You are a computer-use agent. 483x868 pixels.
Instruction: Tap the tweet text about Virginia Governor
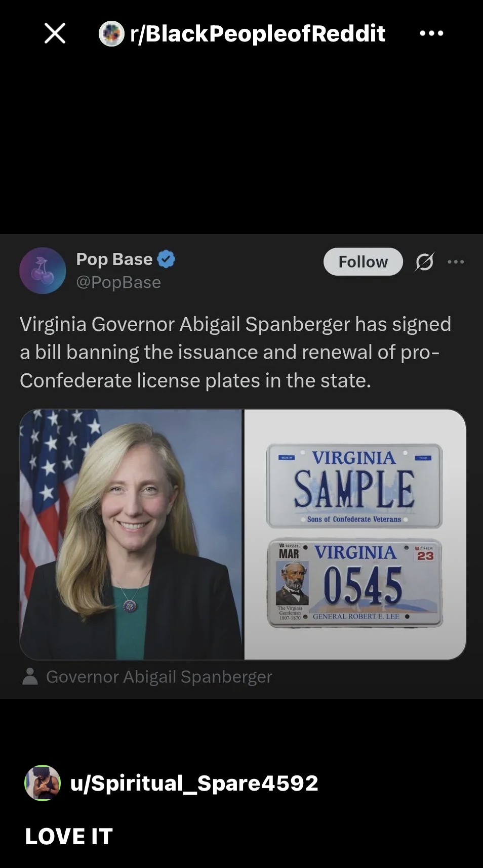(235, 352)
